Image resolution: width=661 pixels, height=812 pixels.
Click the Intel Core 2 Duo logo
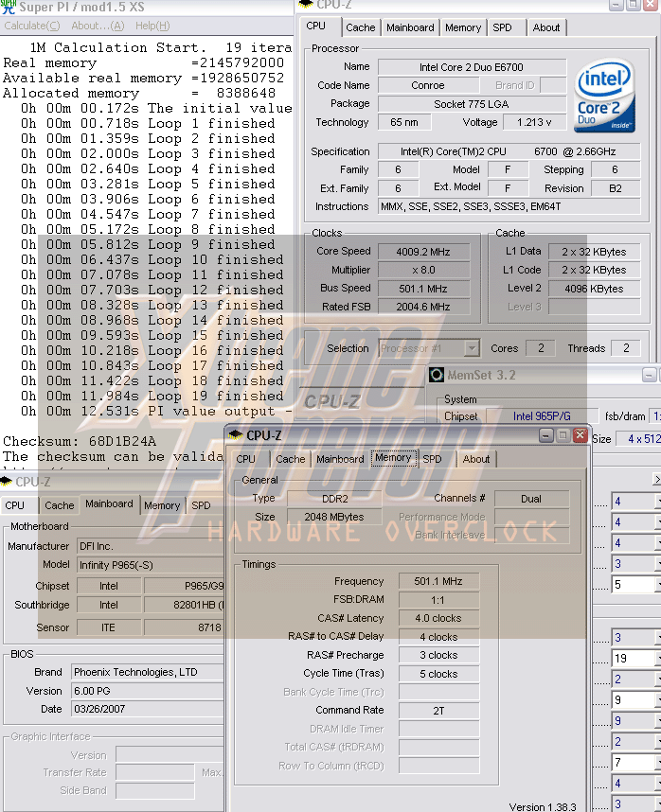pos(604,97)
